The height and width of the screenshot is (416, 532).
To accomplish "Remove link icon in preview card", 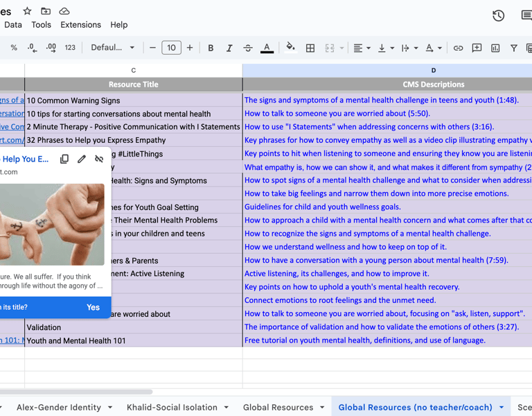I will tap(99, 159).
